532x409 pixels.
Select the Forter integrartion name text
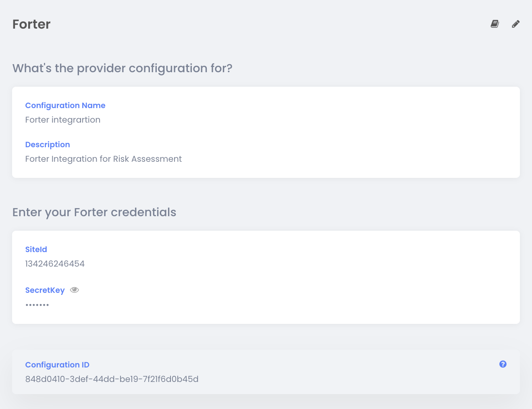[63, 120]
